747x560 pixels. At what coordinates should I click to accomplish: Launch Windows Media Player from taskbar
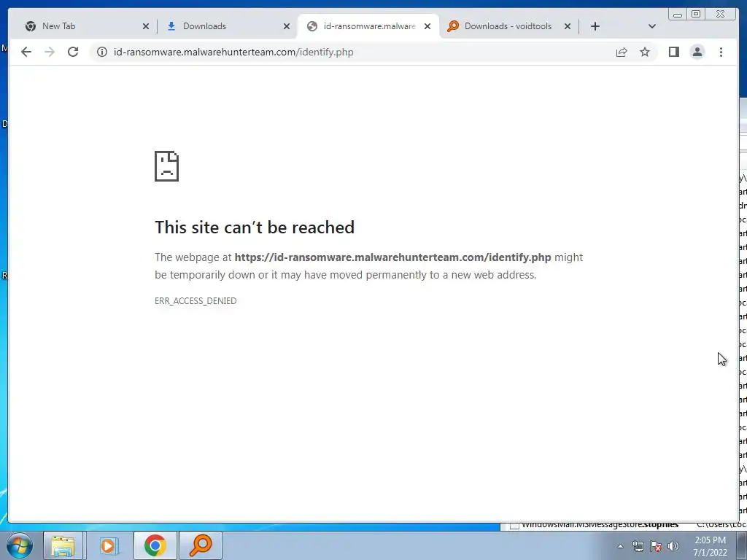pyautogui.click(x=108, y=545)
